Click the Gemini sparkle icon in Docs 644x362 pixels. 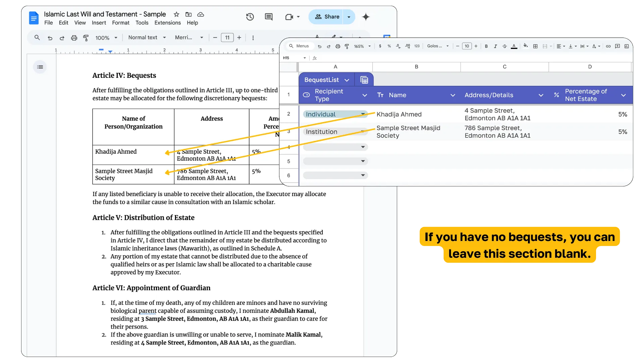pyautogui.click(x=366, y=17)
